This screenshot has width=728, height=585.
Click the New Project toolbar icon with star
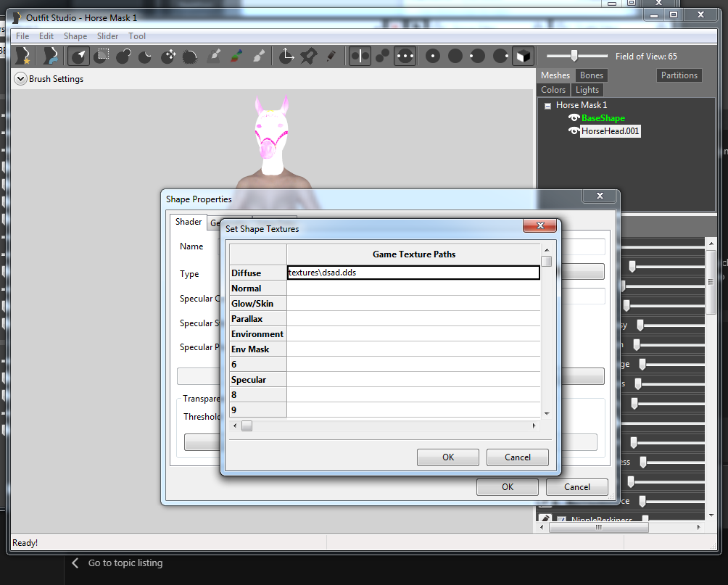(x=23, y=56)
